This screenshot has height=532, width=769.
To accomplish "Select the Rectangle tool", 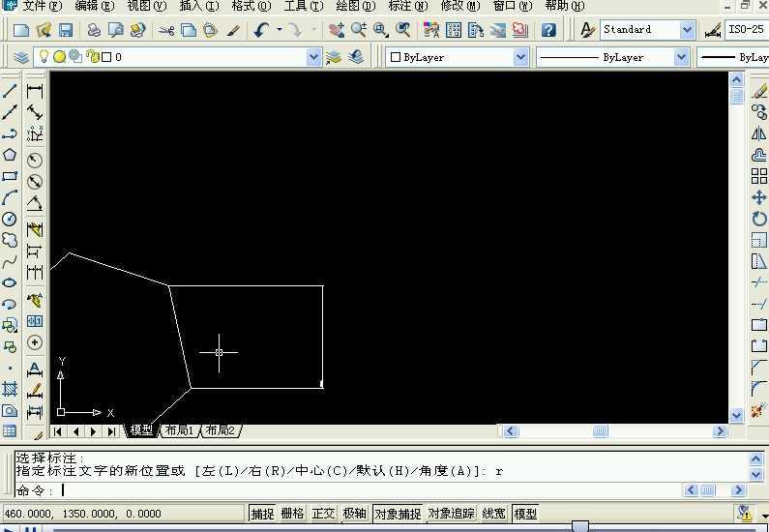I will click(x=10, y=176).
